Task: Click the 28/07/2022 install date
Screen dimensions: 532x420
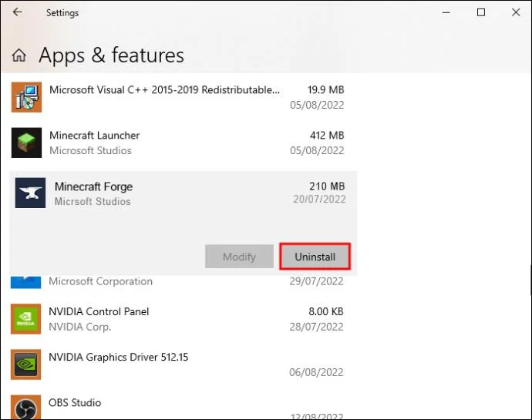Action: (316, 327)
